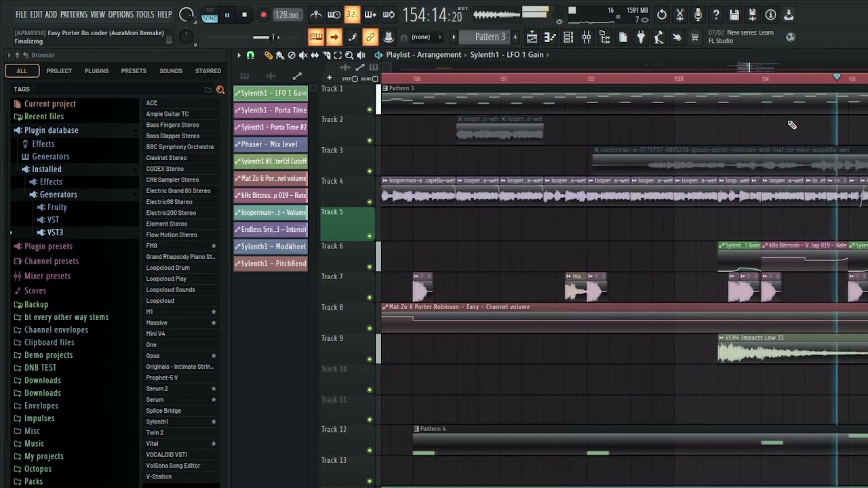This screenshot has width=868, height=488.
Task: Open the Piano roll view button
Action: 550,37
